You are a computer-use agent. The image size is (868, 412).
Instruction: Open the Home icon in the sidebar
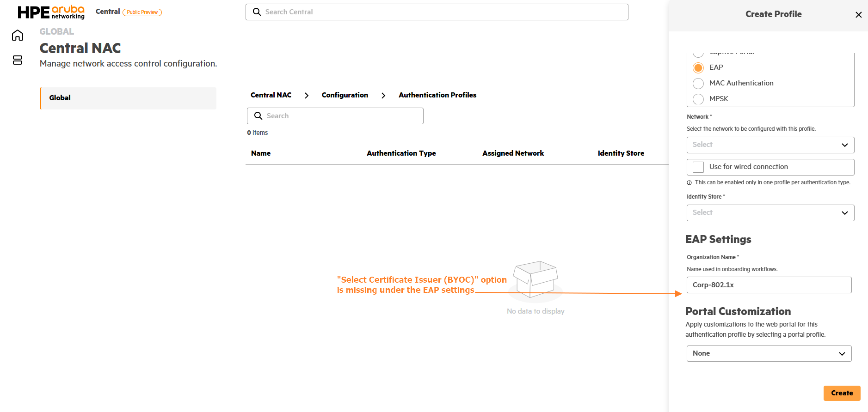[18, 35]
